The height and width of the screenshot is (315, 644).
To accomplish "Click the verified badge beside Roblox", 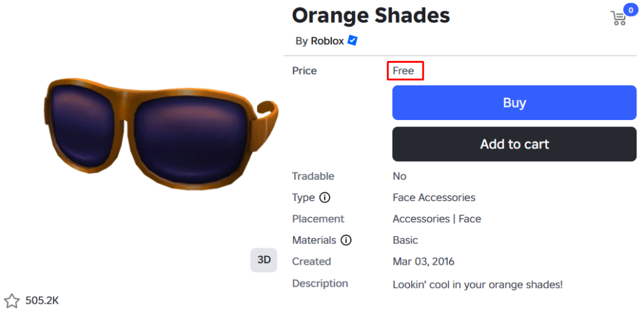I will pos(353,41).
